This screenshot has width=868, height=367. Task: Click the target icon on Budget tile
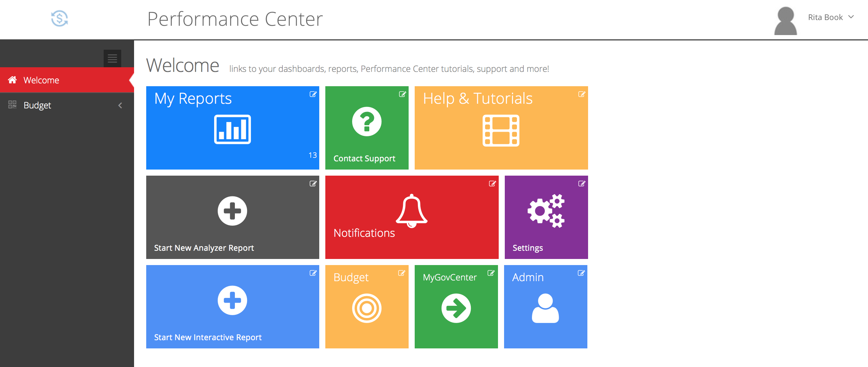pyautogui.click(x=366, y=308)
